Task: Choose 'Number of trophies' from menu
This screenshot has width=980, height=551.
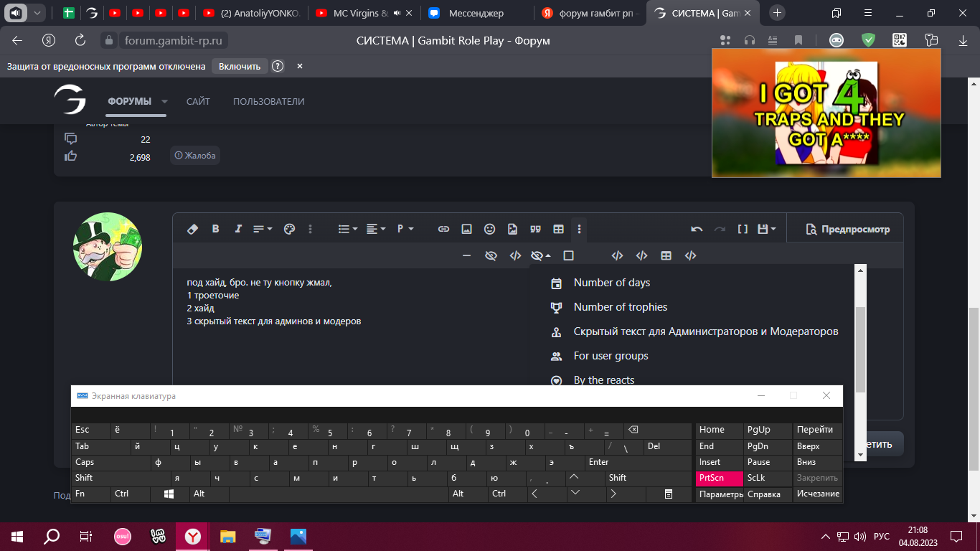Action: point(620,307)
